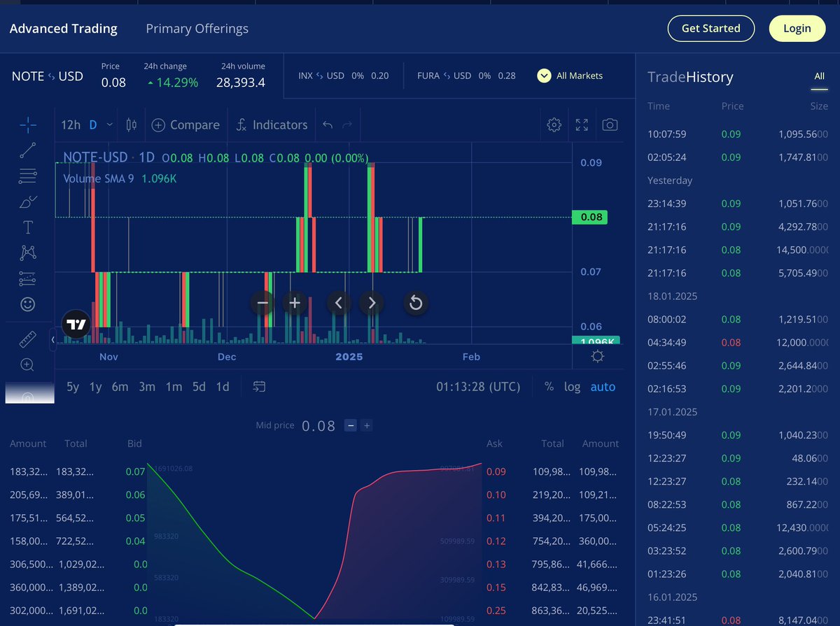This screenshot has height=626, width=840.
Task: Open Compare symbol dialog
Action: 185,125
